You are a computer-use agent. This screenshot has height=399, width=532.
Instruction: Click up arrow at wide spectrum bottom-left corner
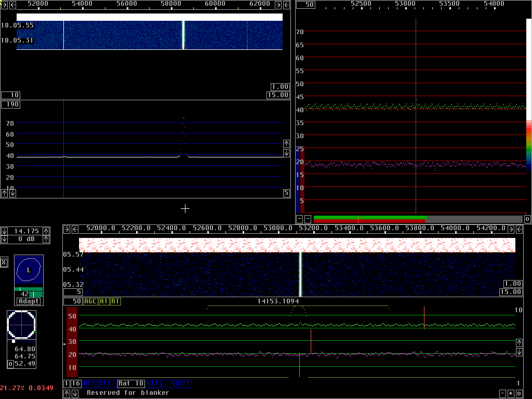pyautogui.click(x=4, y=193)
